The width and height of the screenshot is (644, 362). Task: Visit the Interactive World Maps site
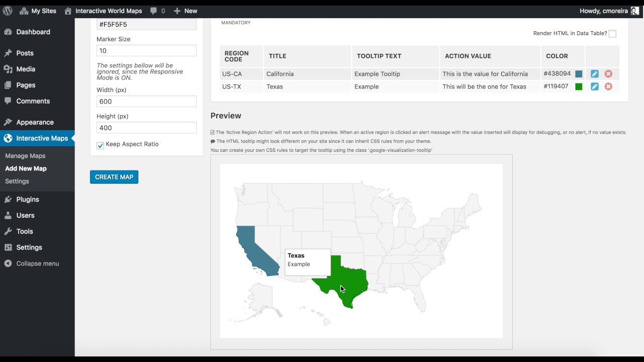click(x=103, y=11)
